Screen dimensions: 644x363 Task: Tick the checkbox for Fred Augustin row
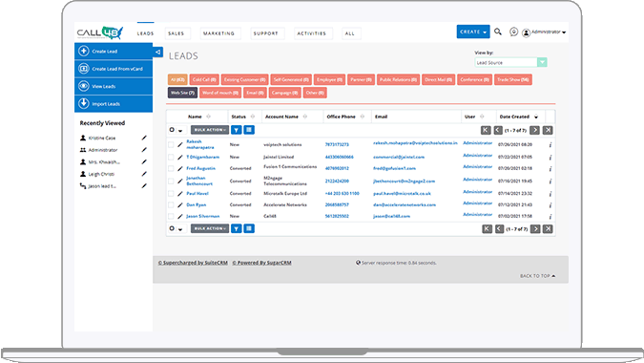(x=171, y=168)
